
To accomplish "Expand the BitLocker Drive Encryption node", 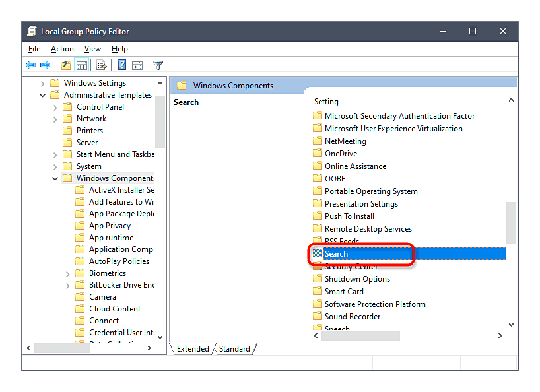I will pyautogui.click(x=68, y=285).
